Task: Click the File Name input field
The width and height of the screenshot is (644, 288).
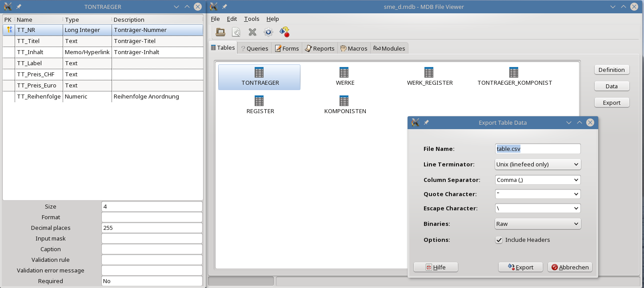Action: pos(537,149)
